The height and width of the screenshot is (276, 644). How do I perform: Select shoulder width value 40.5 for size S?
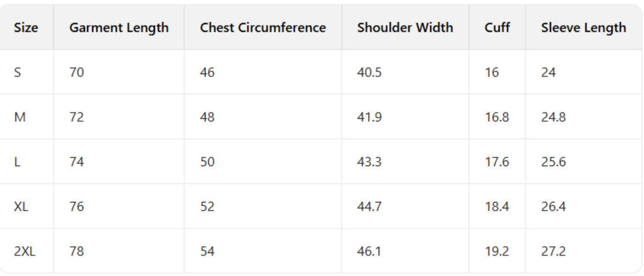(x=369, y=73)
